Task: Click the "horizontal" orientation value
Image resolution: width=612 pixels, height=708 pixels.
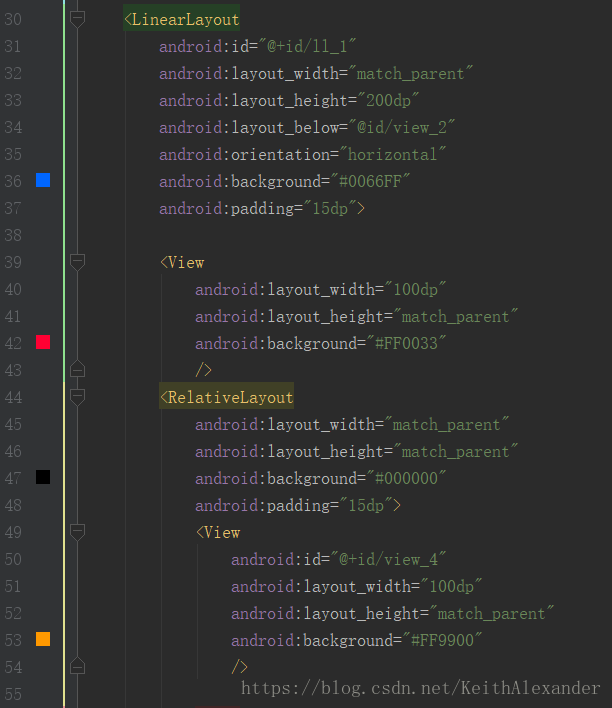Action: [392, 154]
